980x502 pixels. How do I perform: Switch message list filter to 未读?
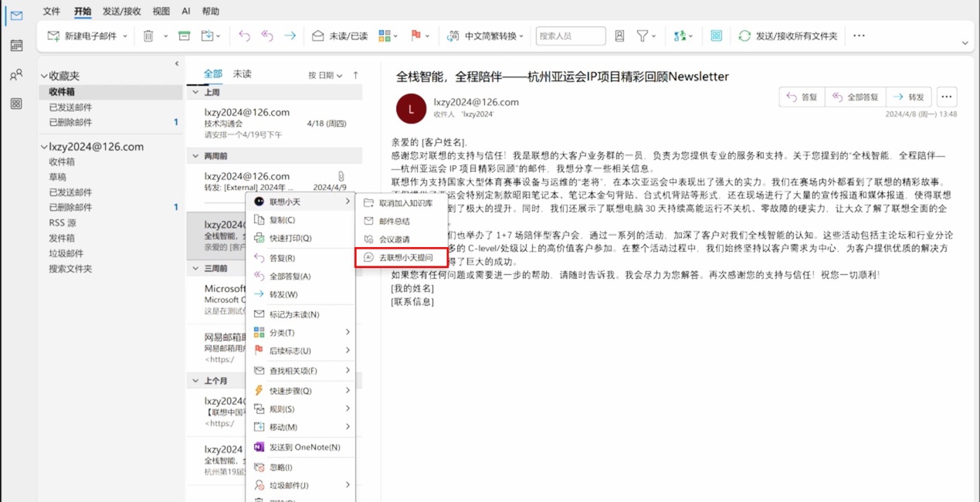pyautogui.click(x=242, y=74)
